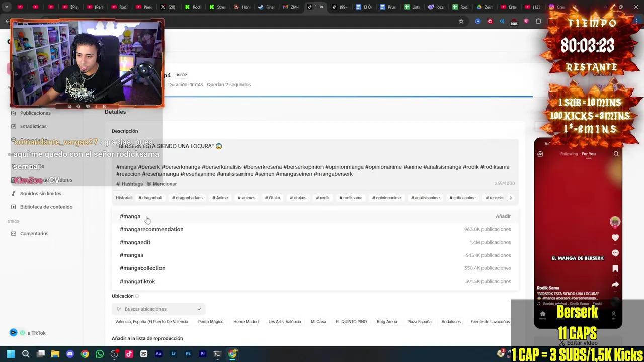Open the info icon beside Ubicación
Viewport: 644px width, 362px height.
coord(137,296)
